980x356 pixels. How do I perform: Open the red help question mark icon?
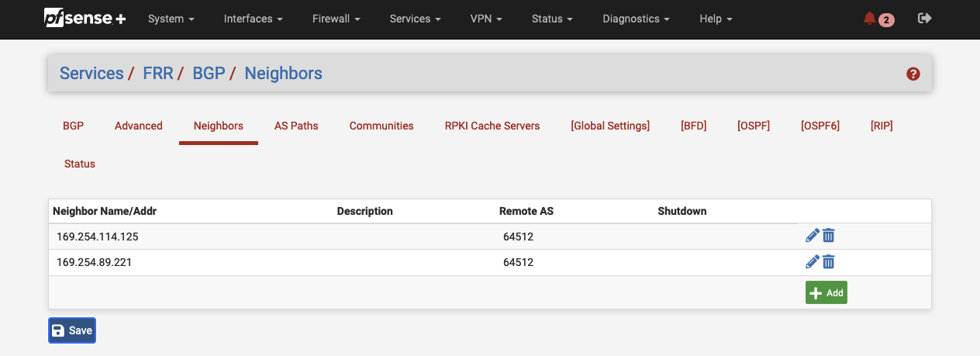pyautogui.click(x=913, y=74)
